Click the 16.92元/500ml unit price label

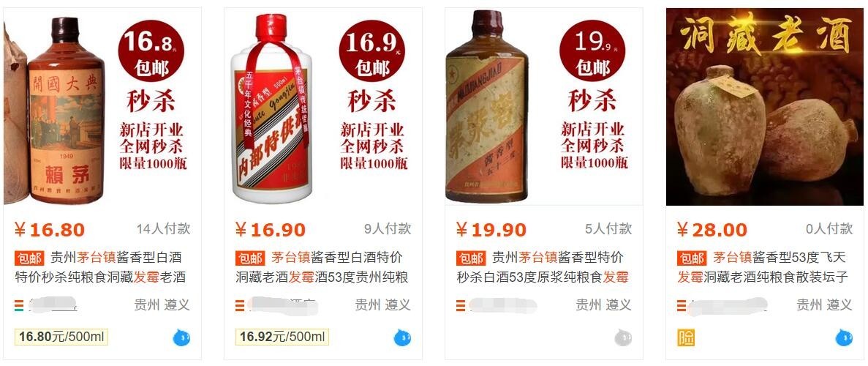coord(282,337)
